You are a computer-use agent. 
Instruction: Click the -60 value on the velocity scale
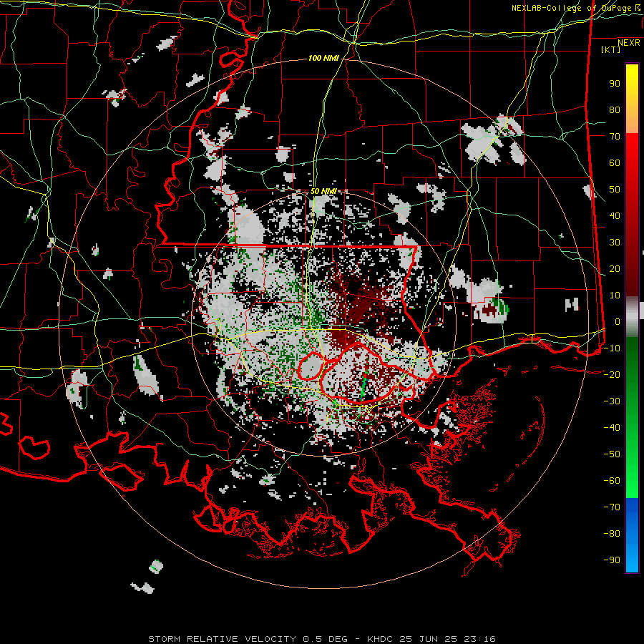click(x=612, y=481)
